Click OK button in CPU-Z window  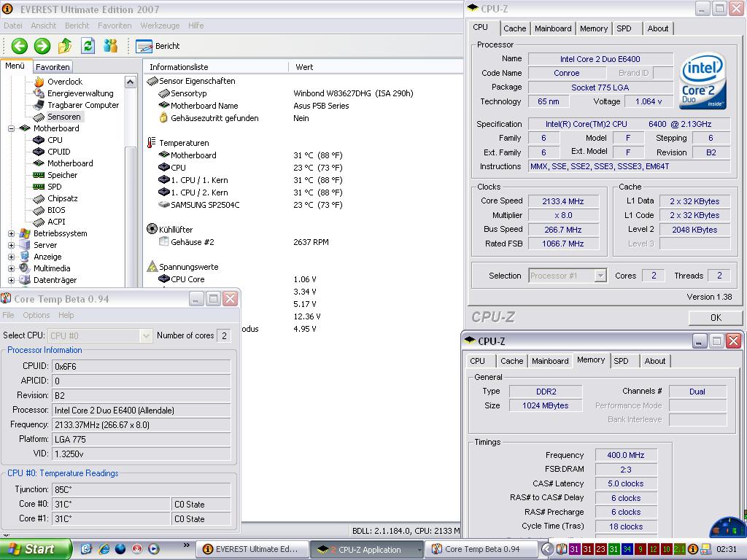(716, 318)
